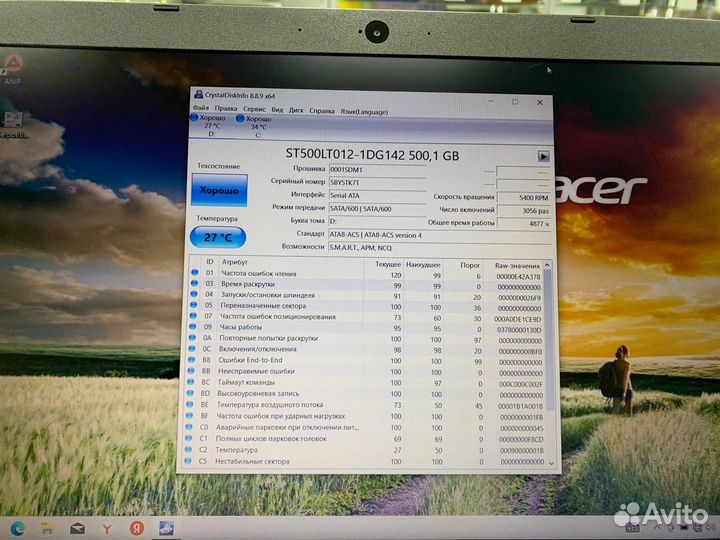This screenshot has height=540, width=720.
Task: Select the Нестабильные сектора row
Action: pyautogui.click(x=366, y=461)
